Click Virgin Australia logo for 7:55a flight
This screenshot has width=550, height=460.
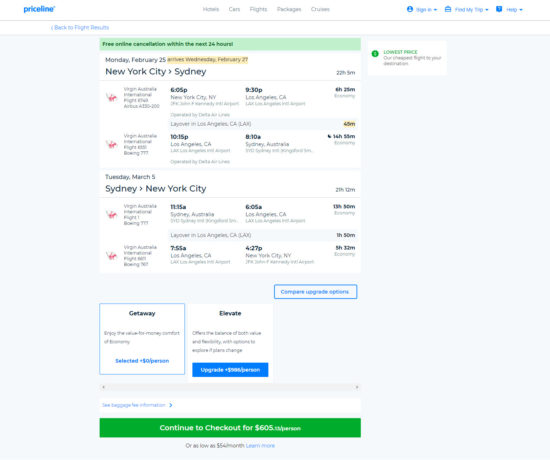tap(112, 256)
